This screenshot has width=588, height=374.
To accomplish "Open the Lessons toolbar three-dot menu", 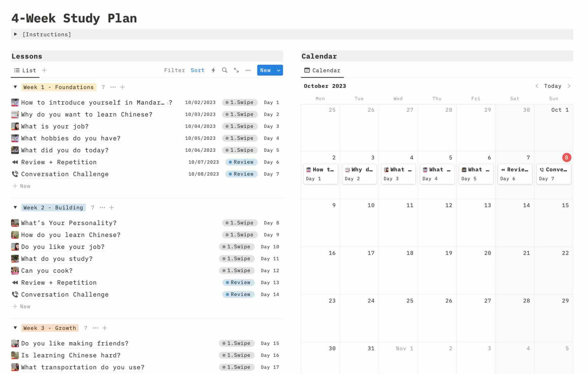I will tap(248, 70).
